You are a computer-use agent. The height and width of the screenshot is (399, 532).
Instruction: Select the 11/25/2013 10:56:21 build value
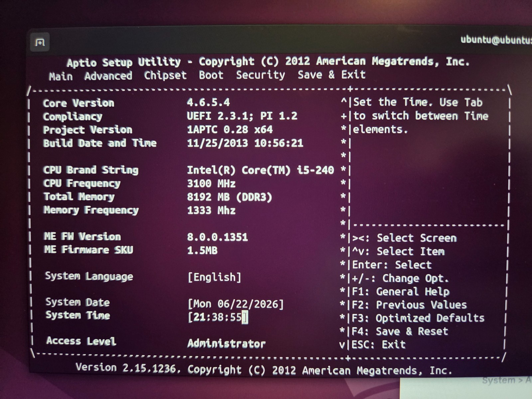[245, 143]
